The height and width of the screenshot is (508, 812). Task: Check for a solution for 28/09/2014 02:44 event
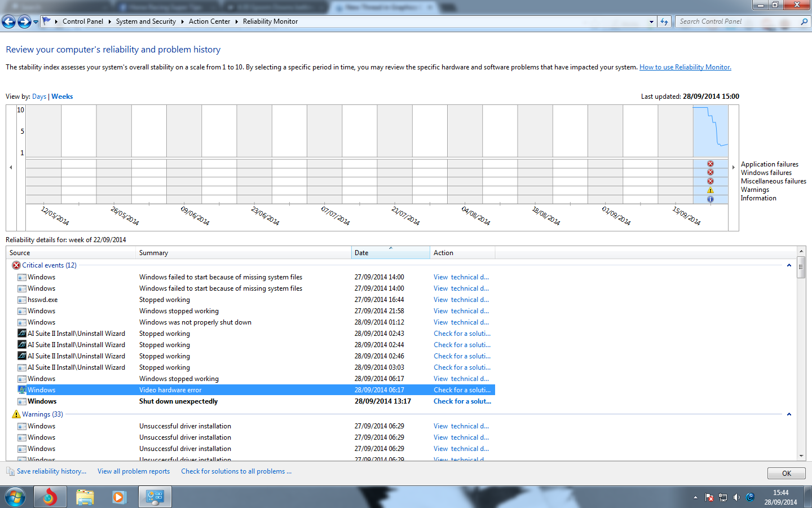462,345
